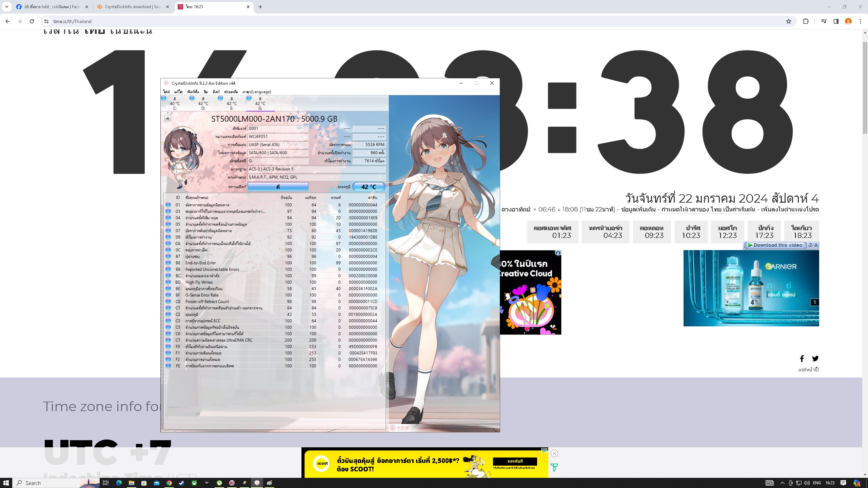Click the browser address bar URL
Screen dimensions: 868x488
coord(72,21)
